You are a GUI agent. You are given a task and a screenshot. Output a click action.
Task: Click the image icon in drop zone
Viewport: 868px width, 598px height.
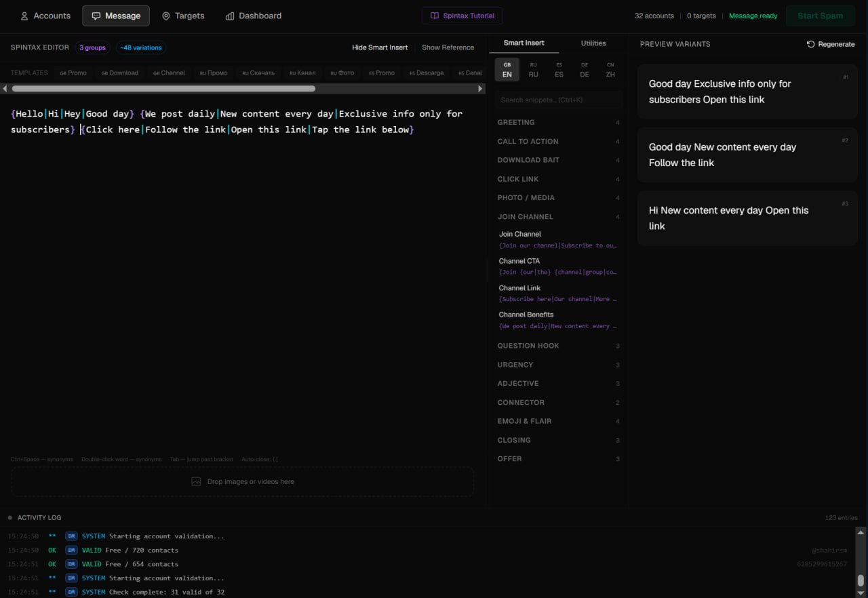[196, 481]
